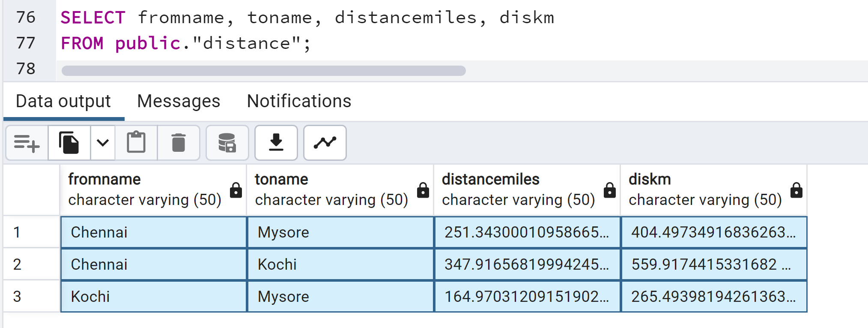Download results using the download icon

pos(276,143)
